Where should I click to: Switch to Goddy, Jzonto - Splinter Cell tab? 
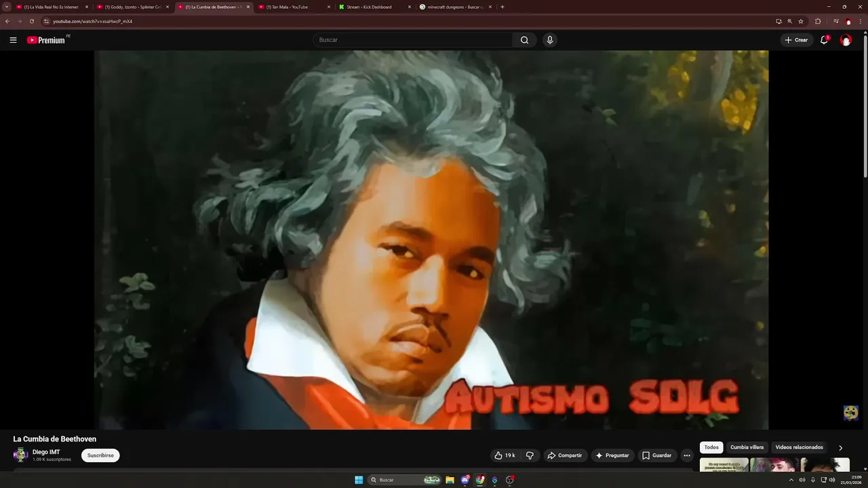coord(132,7)
